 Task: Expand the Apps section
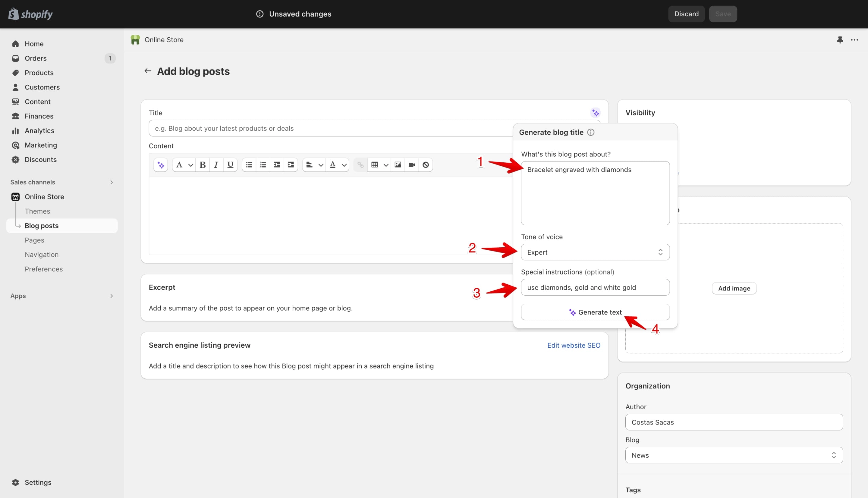(x=111, y=296)
